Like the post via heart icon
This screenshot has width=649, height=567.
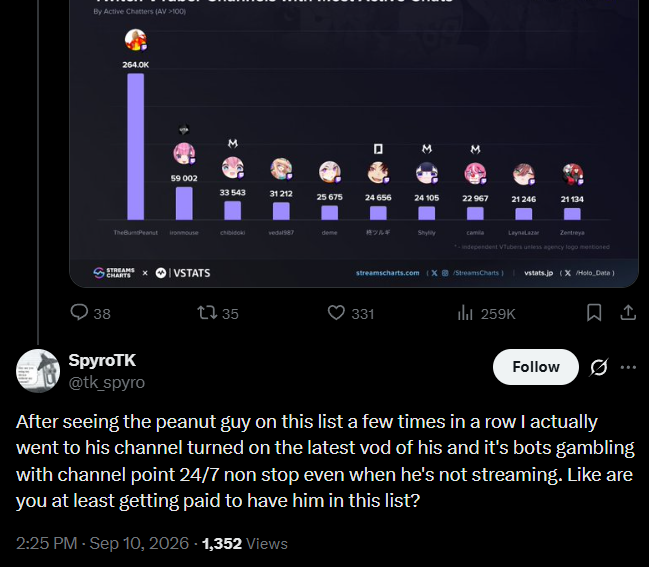click(x=336, y=312)
